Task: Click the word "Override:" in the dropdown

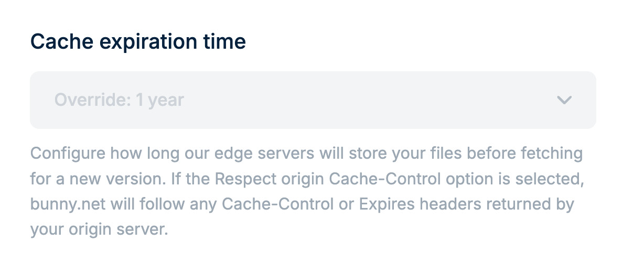Action: click(92, 100)
